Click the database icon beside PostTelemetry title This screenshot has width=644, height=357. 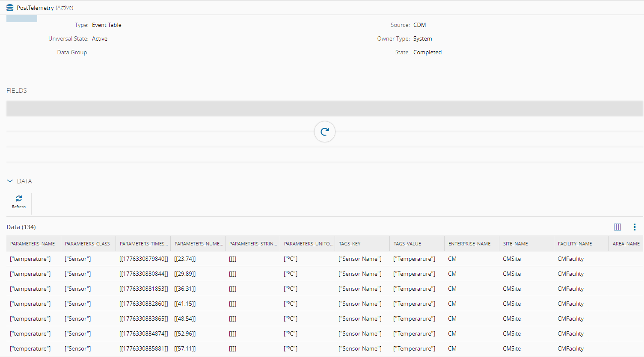(9, 7)
